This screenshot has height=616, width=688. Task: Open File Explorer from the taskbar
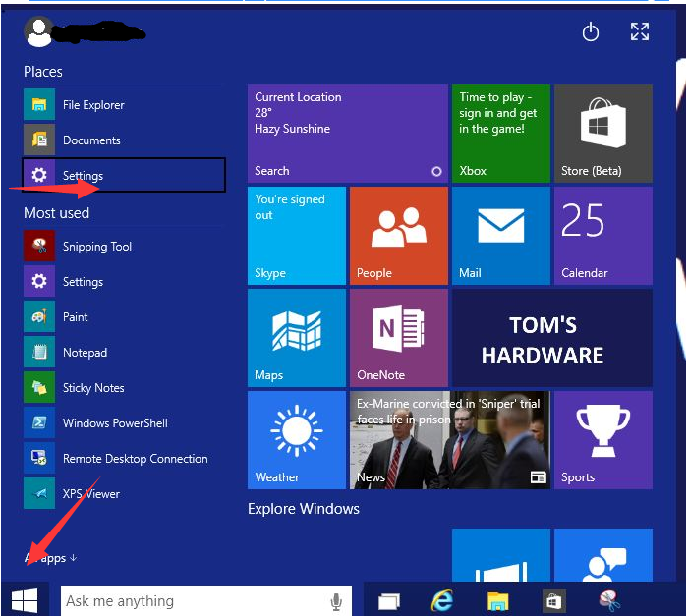pyautogui.click(x=497, y=601)
